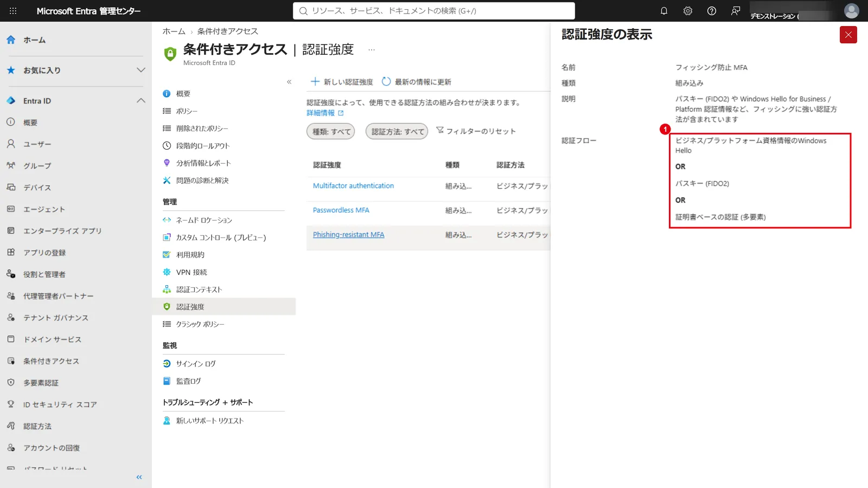The image size is (868, 488).
Task: Click the サインイン ログ icon
Action: 167,364
